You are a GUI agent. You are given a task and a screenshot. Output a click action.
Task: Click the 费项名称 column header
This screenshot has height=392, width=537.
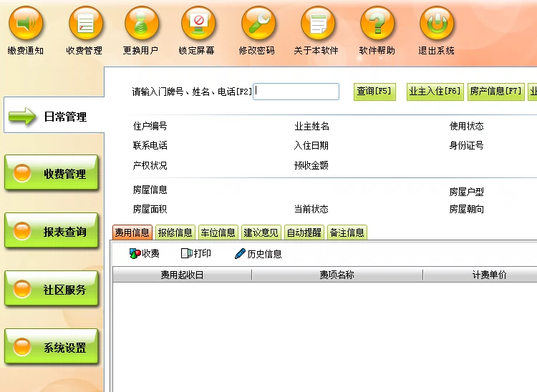337,275
